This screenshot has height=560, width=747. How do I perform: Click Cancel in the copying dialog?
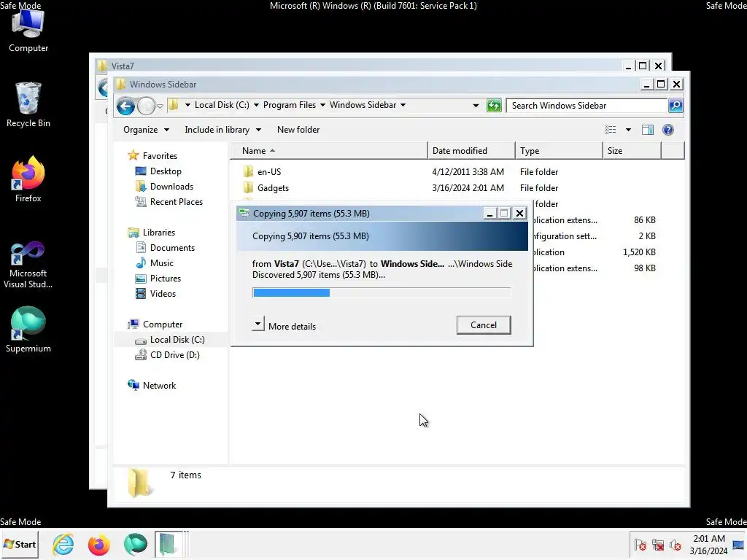[x=484, y=324]
